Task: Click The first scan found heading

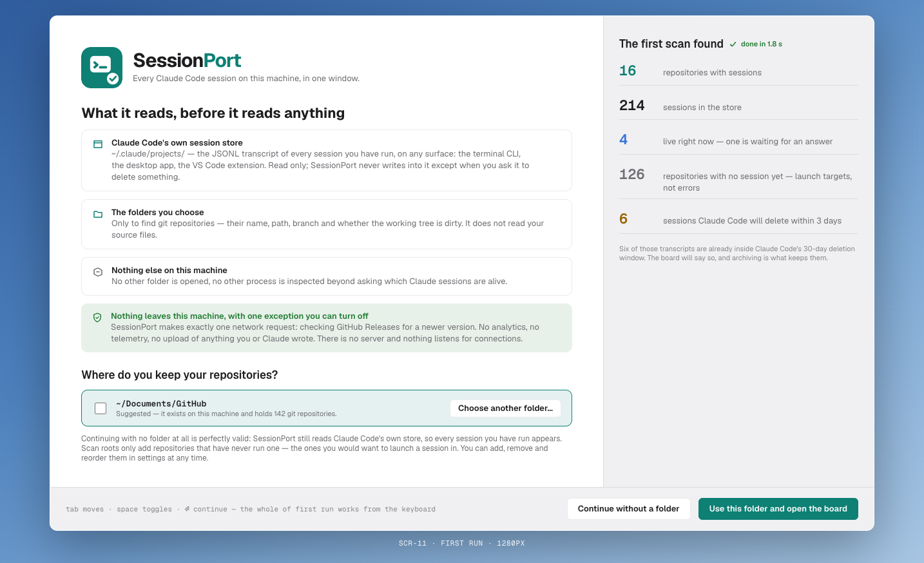Action: tap(671, 44)
